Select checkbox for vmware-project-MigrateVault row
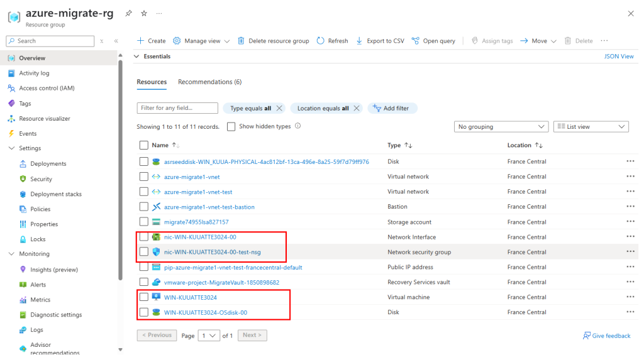This screenshot has height=355, width=644. [144, 282]
